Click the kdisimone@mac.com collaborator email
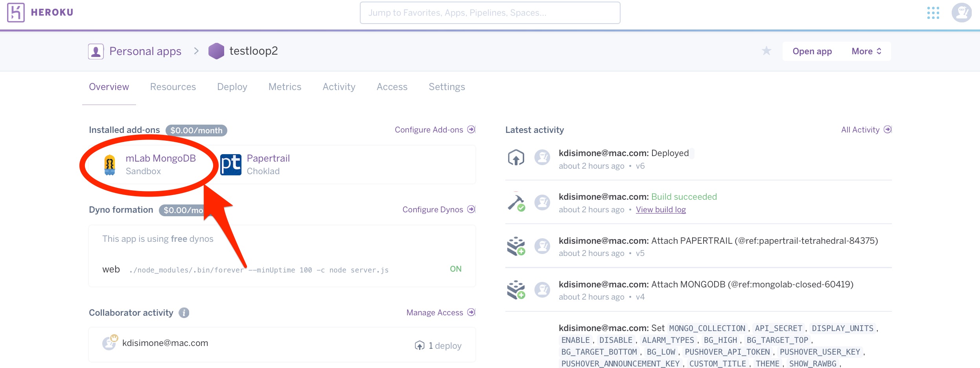 [165, 343]
